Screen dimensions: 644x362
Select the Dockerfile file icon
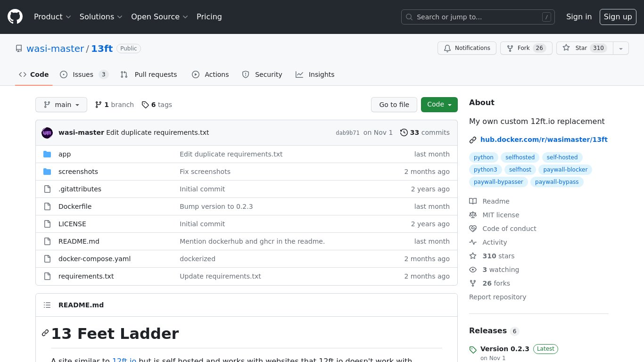pos(47,206)
